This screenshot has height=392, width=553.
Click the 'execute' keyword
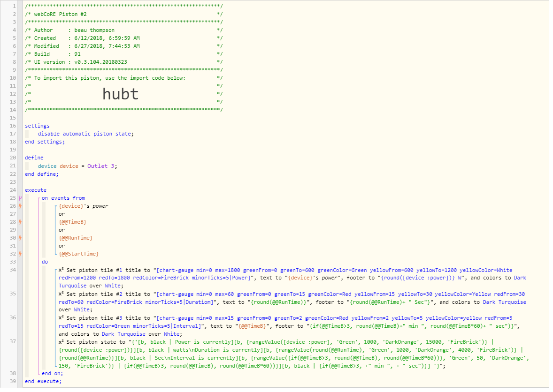tap(36, 190)
